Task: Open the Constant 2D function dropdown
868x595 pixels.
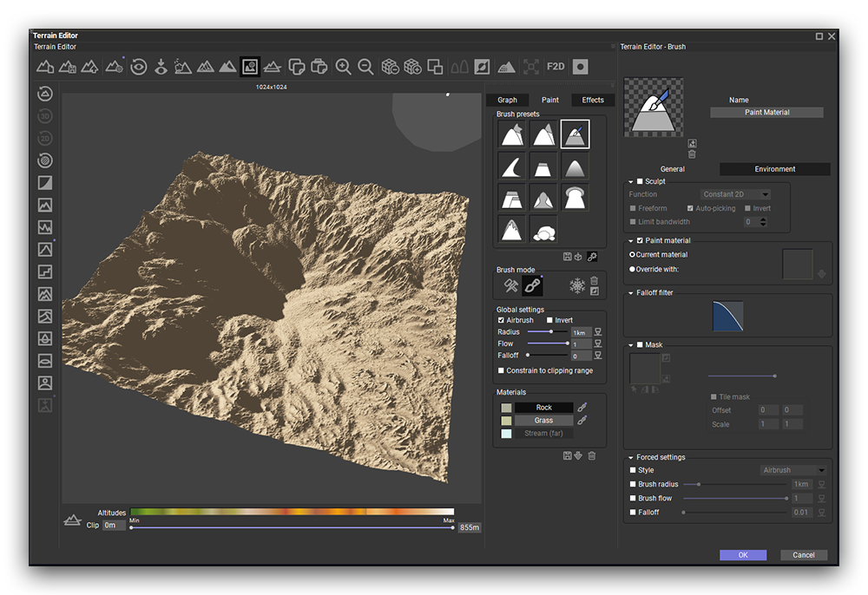Action: click(x=735, y=194)
